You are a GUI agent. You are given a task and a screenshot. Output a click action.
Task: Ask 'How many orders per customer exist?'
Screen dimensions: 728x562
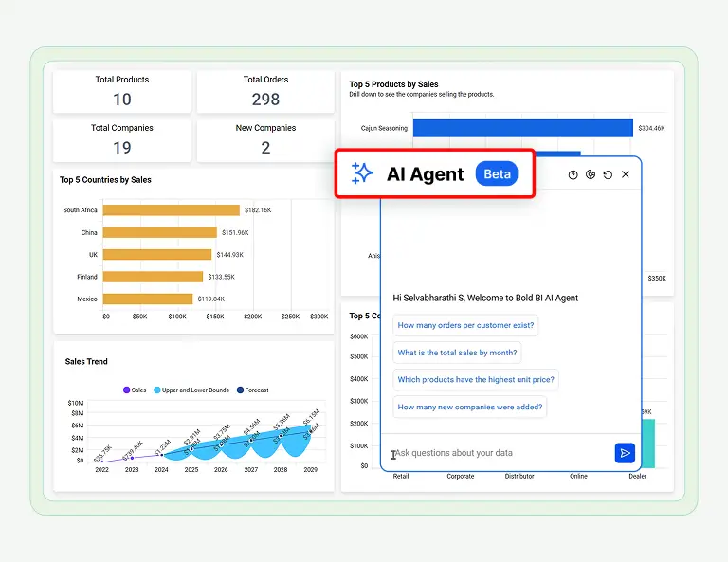(465, 325)
